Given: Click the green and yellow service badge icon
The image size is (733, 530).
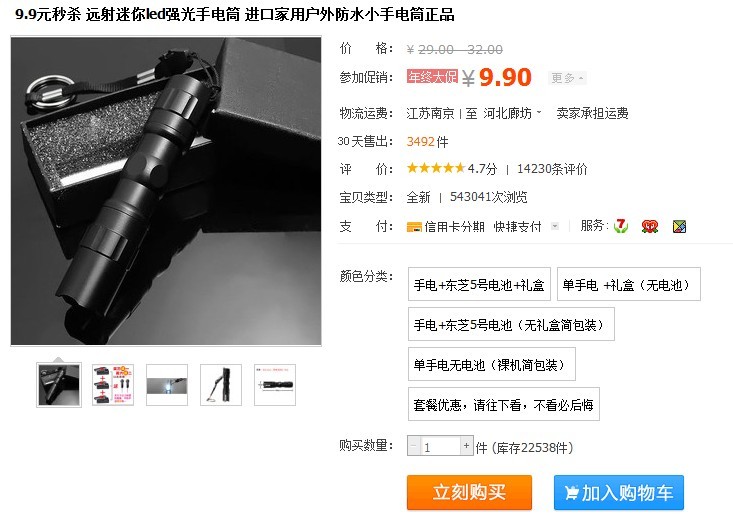Looking at the screenshot, I should point(679,227).
